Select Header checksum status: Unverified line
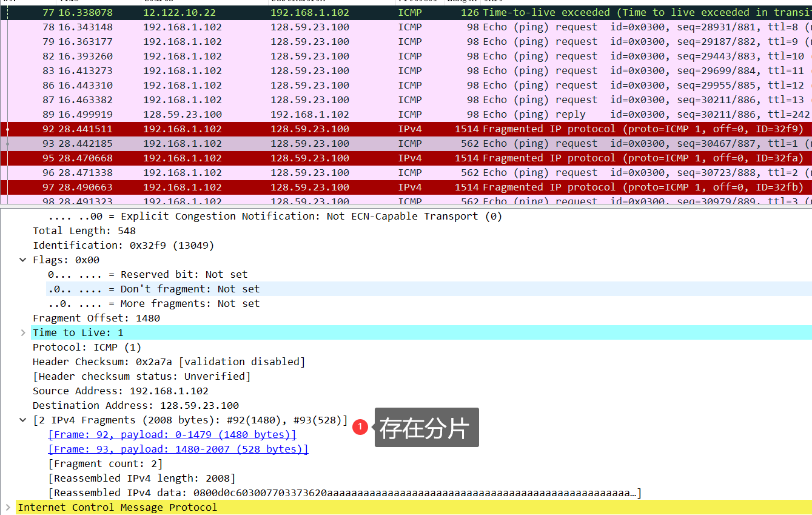 pos(142,376)
